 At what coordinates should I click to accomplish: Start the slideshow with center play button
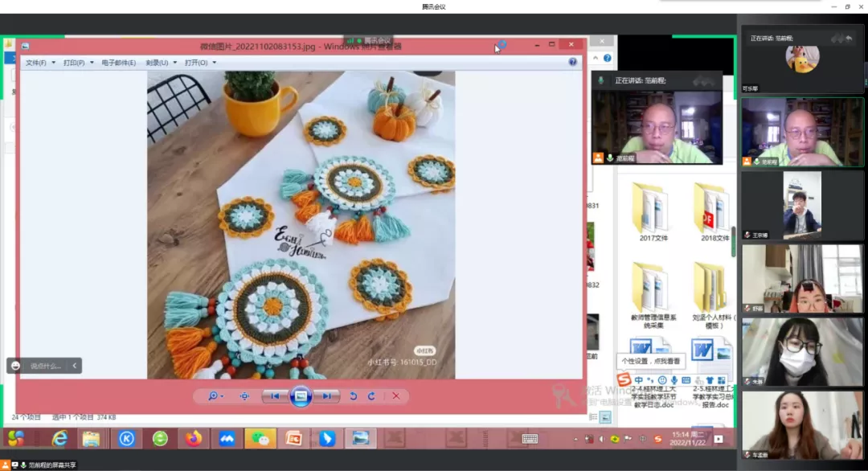click(x=301, y=396)
